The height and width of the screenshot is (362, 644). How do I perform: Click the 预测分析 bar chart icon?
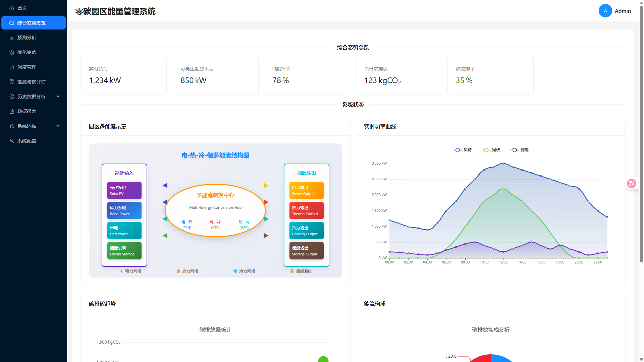point(12,38)
